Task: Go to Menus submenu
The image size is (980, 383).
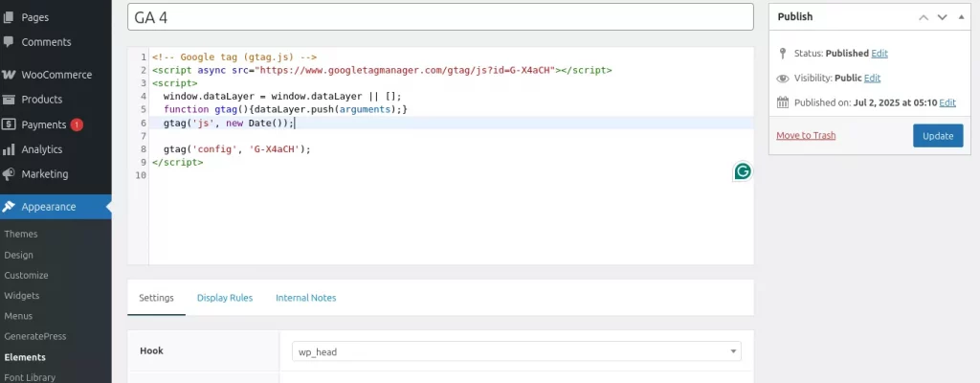Action: click(x=18, y=316)
